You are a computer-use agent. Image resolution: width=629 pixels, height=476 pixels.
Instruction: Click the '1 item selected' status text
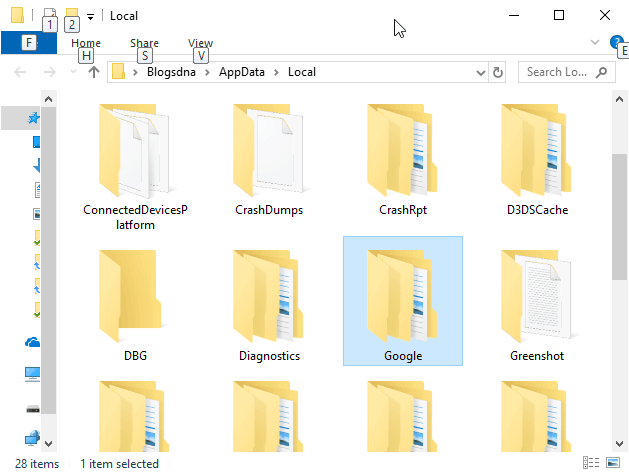pyautogui.click(x=120, y=464)
